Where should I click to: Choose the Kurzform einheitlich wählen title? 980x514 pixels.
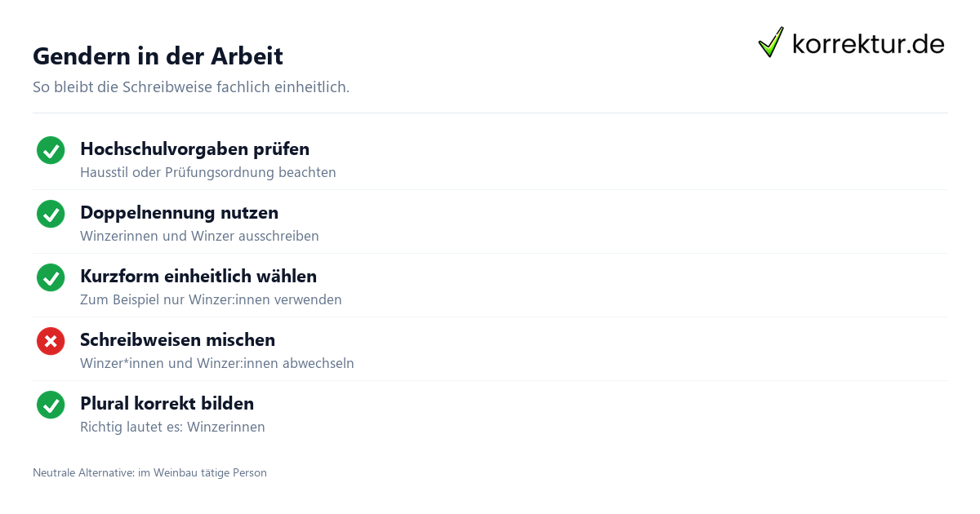click(x=198, y=277)
